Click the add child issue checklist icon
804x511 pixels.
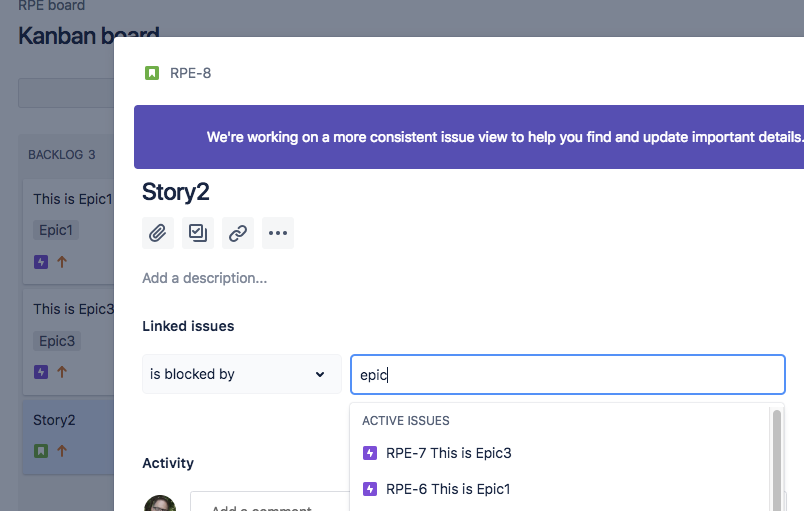coord(198,233)
